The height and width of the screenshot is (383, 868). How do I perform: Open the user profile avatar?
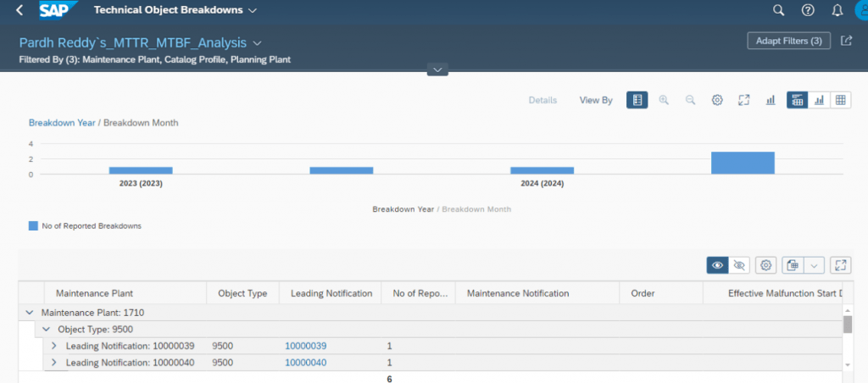pyautogui.click(x=862, y=10)
